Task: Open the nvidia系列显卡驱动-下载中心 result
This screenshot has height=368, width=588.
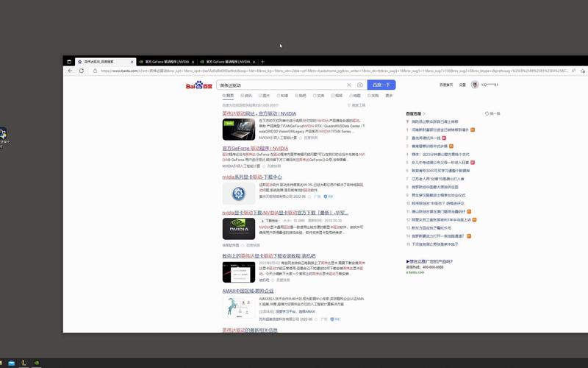Action: [252, 177]
